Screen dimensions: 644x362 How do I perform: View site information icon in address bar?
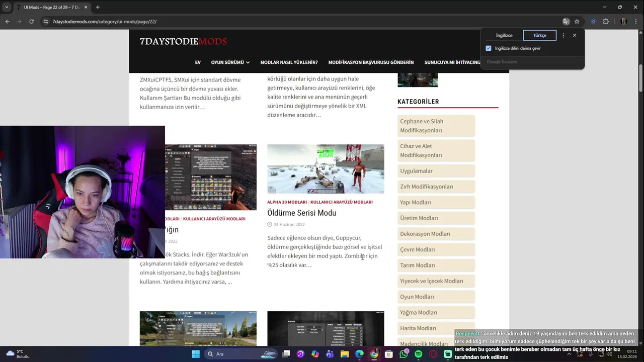coord(46,22)
